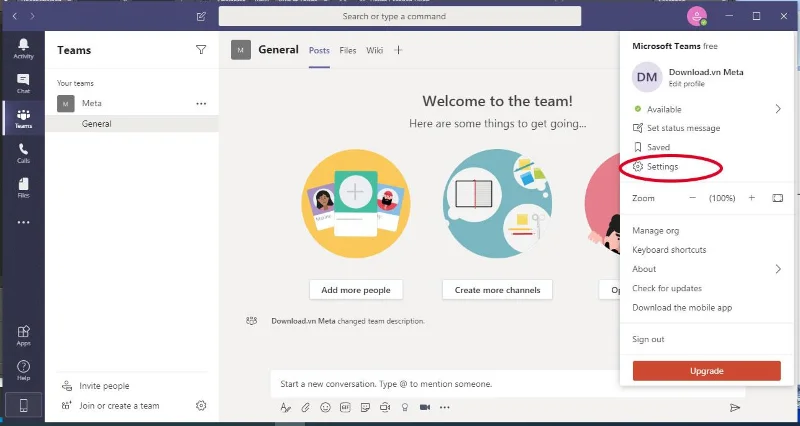Click Join or create a team
Screen dimensions: 800x426
(119, 406)
